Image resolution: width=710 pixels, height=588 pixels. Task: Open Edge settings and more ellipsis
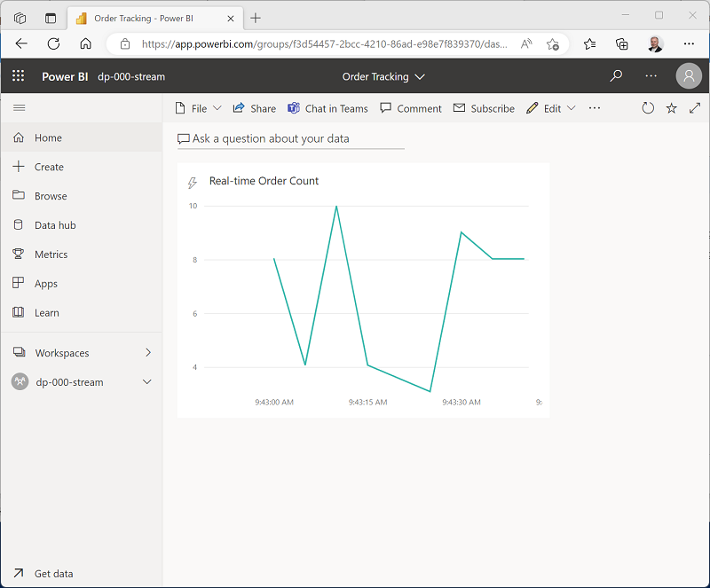coord(689,44)
